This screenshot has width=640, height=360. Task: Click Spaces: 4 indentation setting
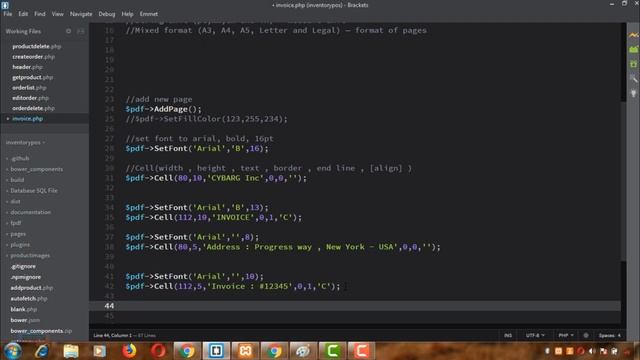(610, 336)
